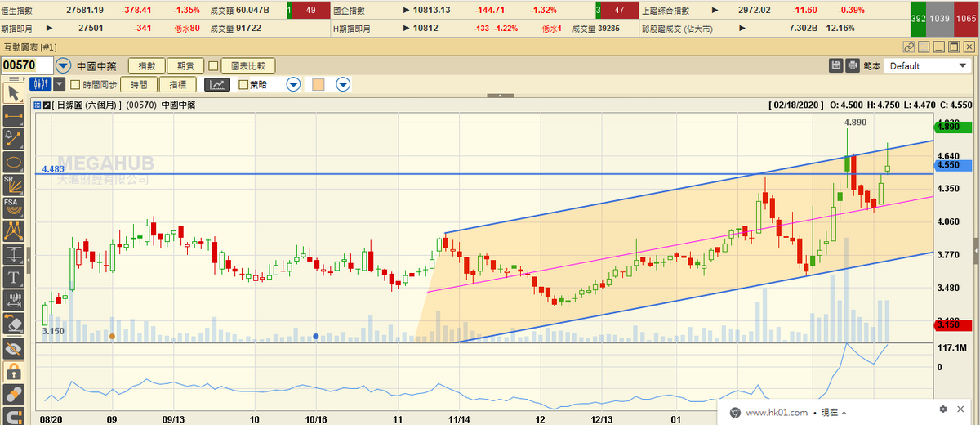Enable the 策略 checkbox

243,84
